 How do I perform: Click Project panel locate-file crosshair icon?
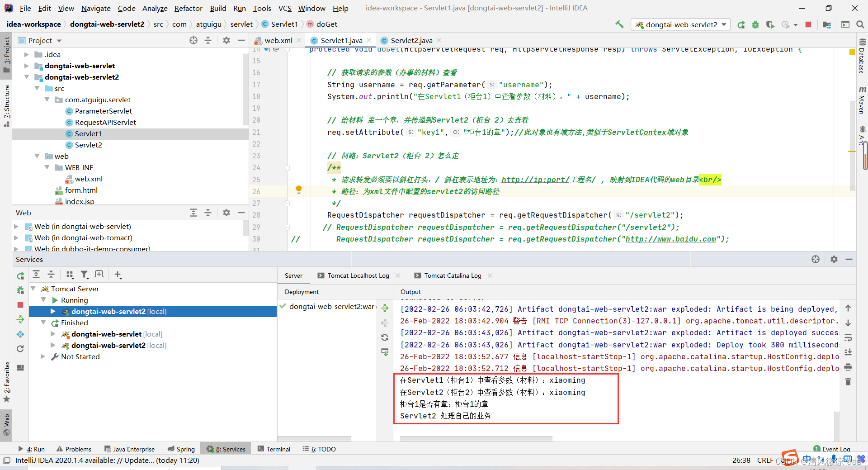(193, 40)
